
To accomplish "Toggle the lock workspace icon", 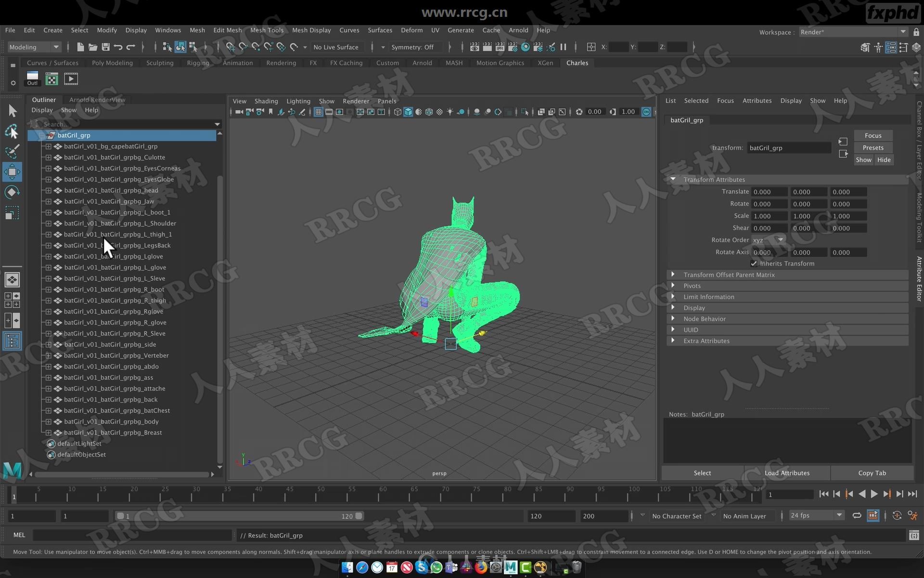I will 916,32.
